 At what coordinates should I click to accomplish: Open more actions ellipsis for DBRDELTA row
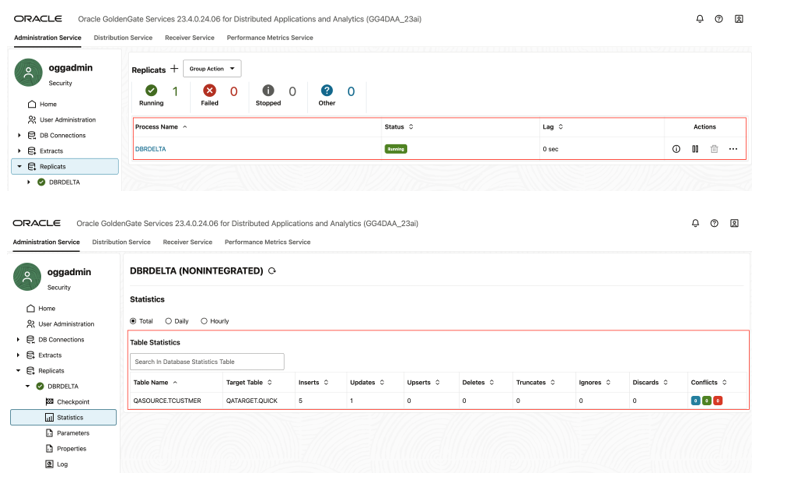(733, 149)
